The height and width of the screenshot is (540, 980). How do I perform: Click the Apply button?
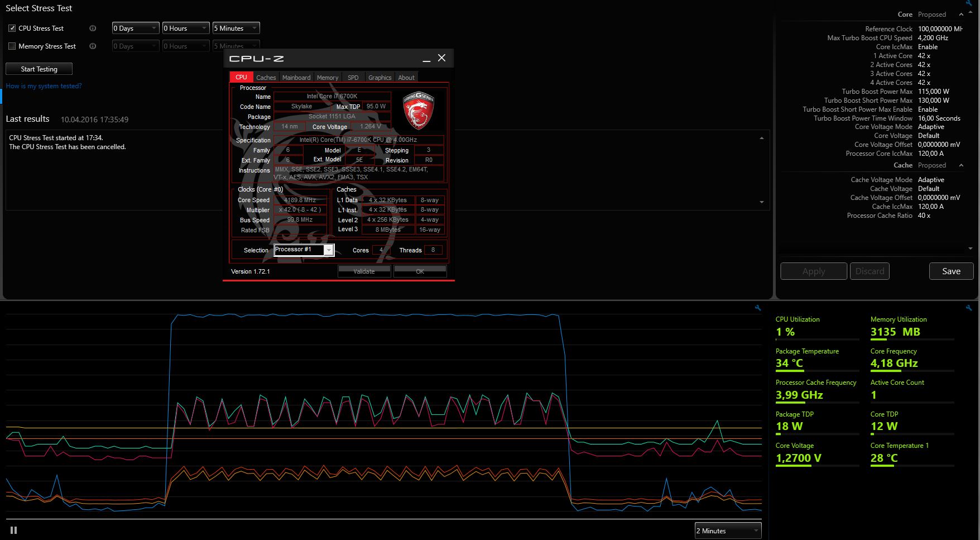814,271
